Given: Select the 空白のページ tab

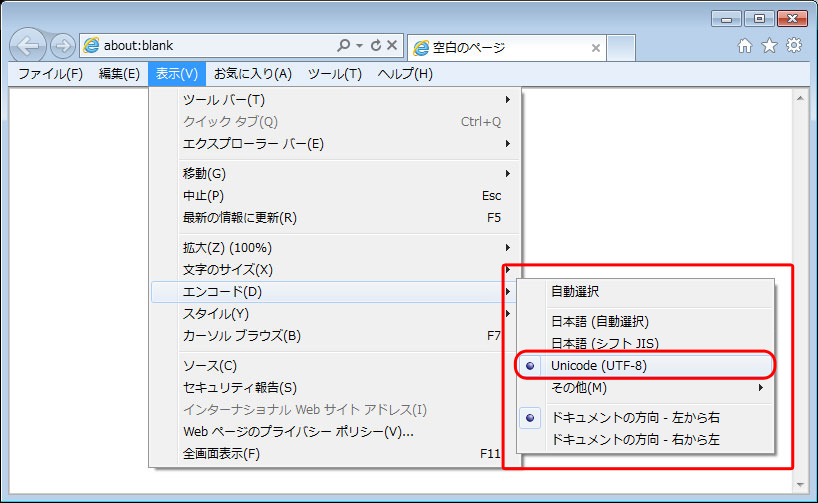Looking at the screenshot, I should click(x=506, y=48).
